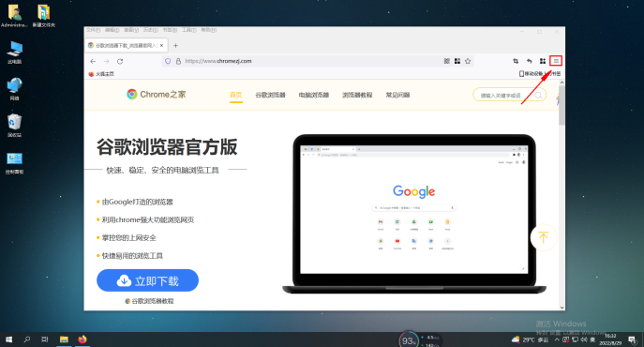Click the grid icon beside the bookmark star
Viewport: 644px width, 347px height.
457,61
